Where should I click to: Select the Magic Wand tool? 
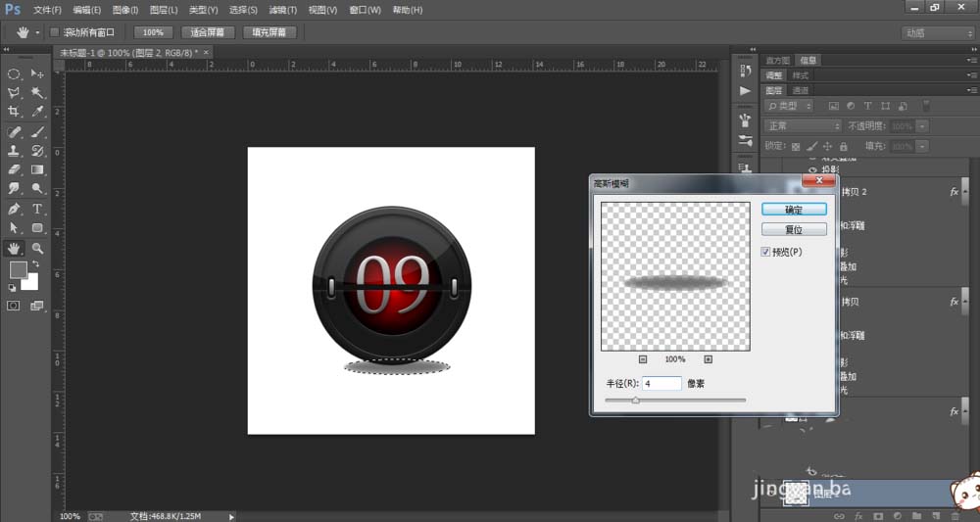pyautogui.click(x=37, y=93)
